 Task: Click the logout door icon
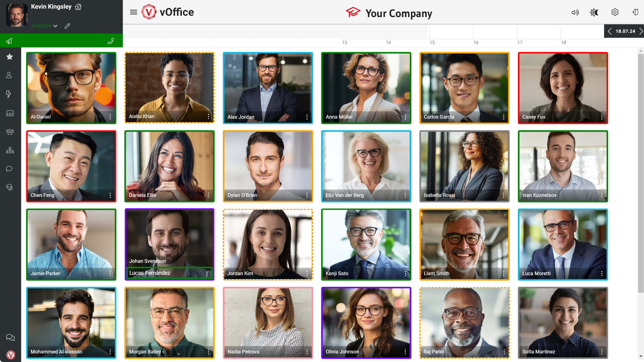coord(635,12)
